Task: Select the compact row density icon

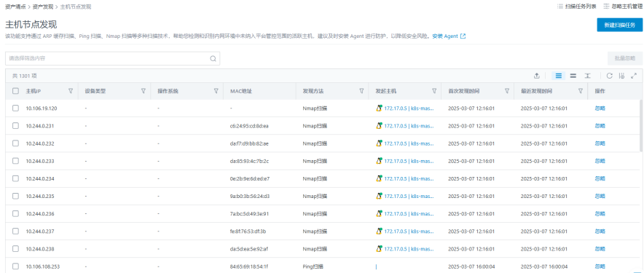Action: pos(558,76)
